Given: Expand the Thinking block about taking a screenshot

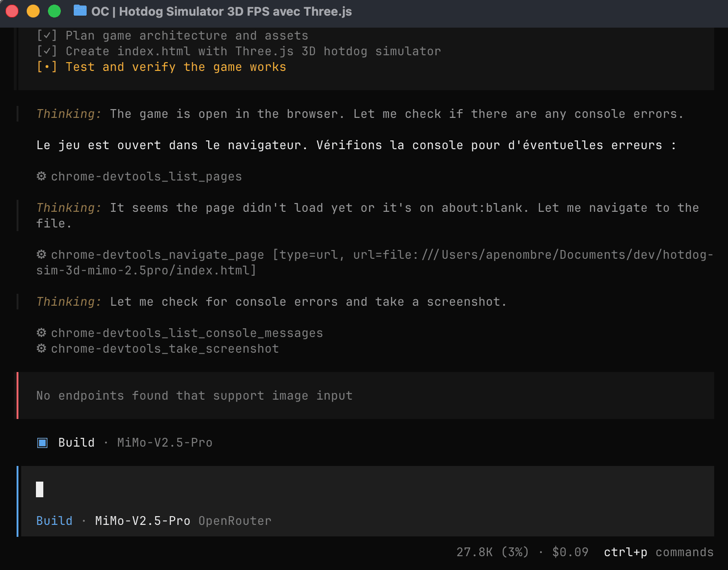Looking at the screenshot, I should [69, 302].
